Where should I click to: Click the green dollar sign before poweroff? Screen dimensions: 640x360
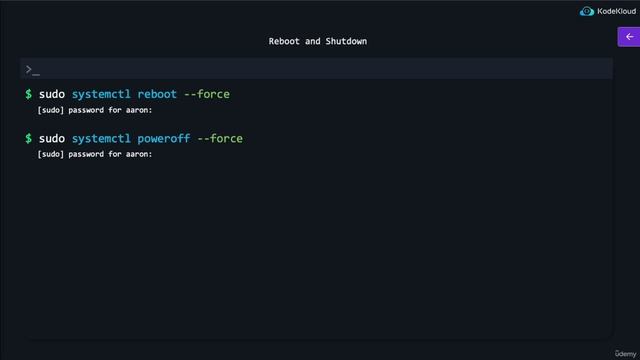(x=28, y=138)
